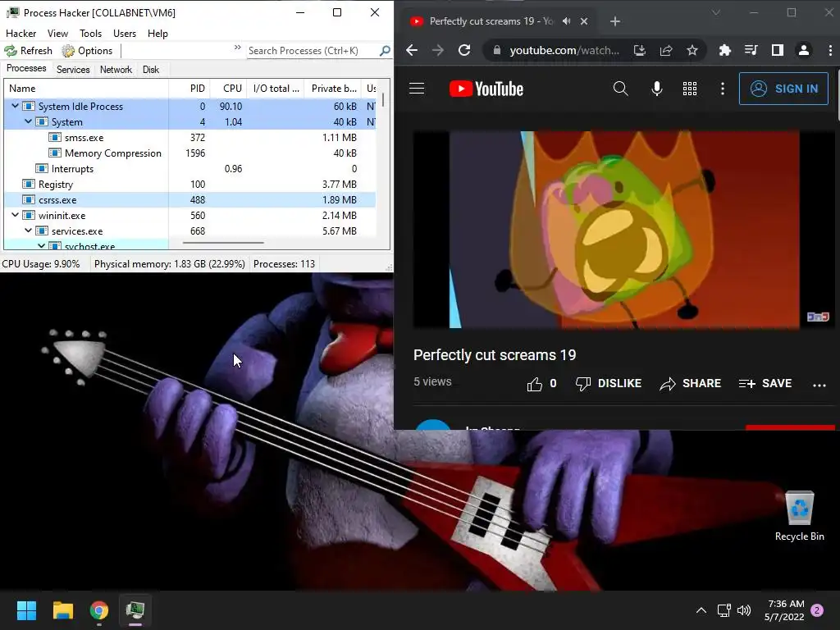Switch to the Services tab
Viewport: 840px width, 630px height.
tap(73, 70)
